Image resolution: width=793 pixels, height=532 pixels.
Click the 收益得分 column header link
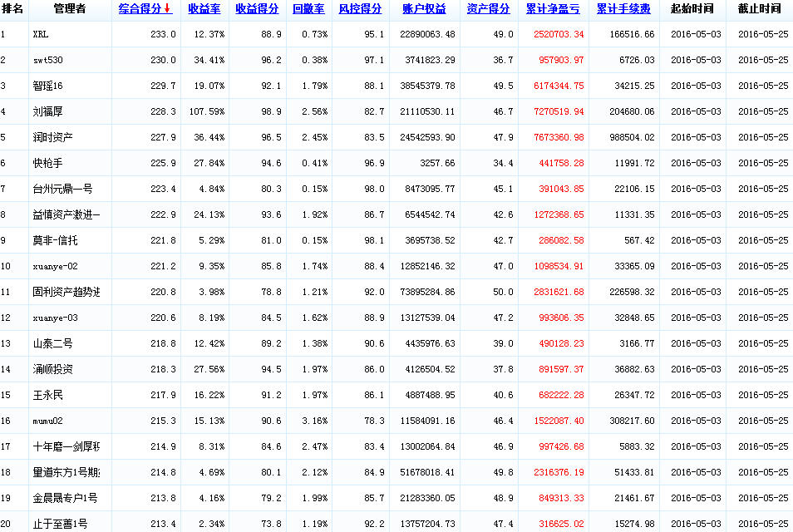click(x=257, y=8)
